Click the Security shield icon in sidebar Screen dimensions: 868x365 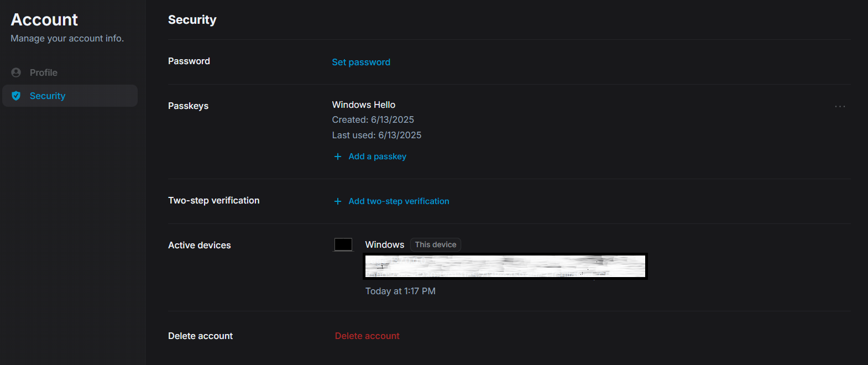[x=16, y=96]
